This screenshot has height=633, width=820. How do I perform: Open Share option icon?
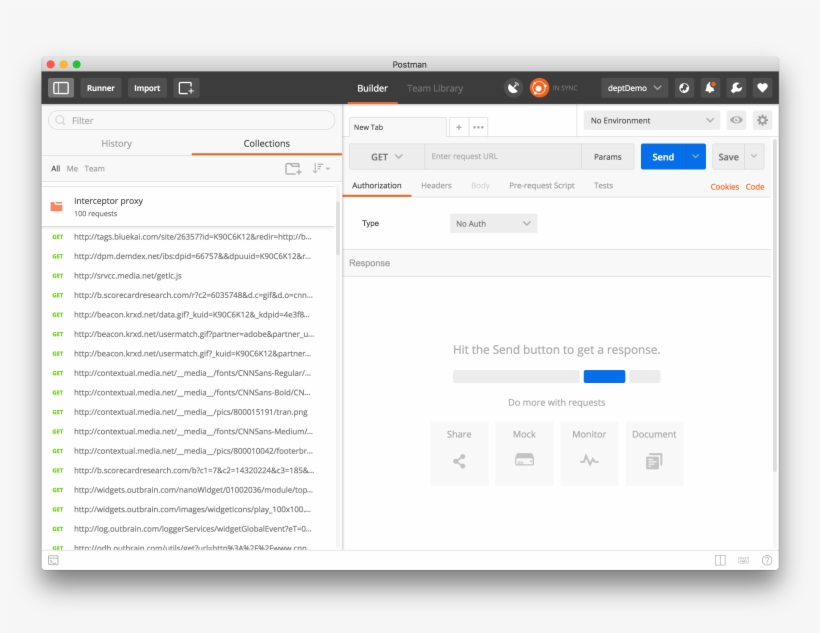[x=459, y=461]
